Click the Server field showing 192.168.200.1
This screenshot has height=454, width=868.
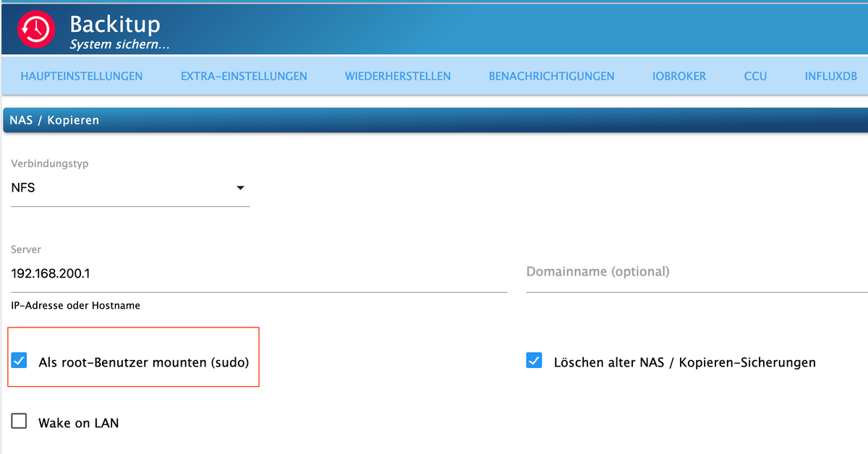(x=259, y=274)
